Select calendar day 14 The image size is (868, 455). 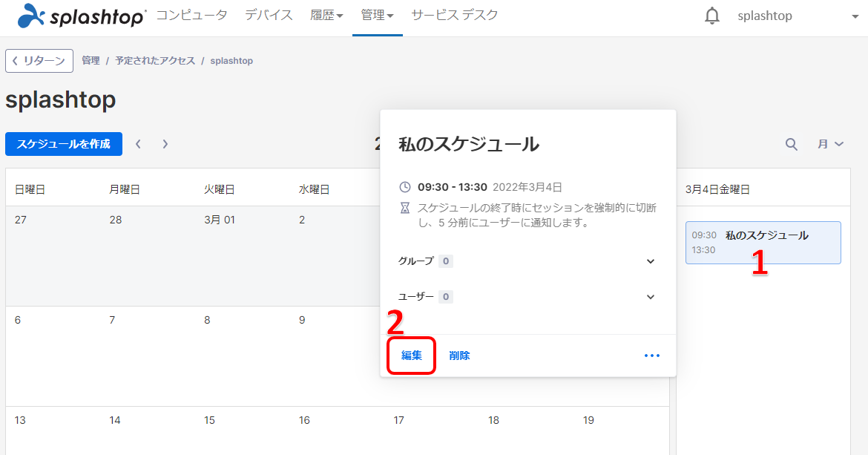click(x=114, y=420)
